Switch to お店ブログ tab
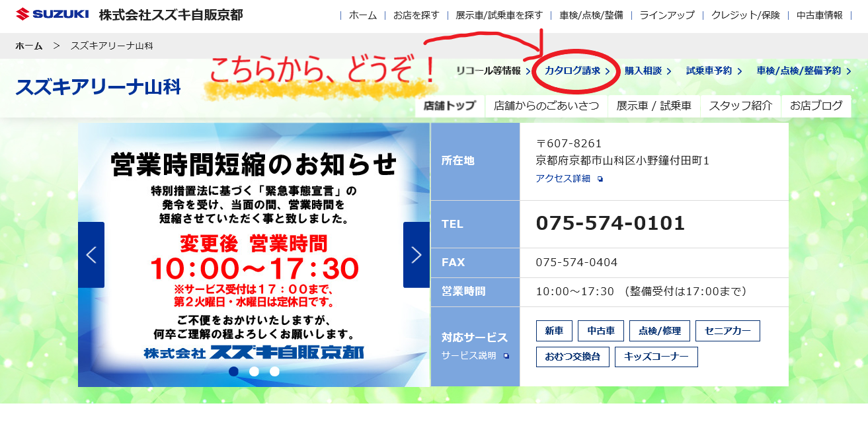The width and height of the screenshot is (868, 422). click(x=816, y=106)
